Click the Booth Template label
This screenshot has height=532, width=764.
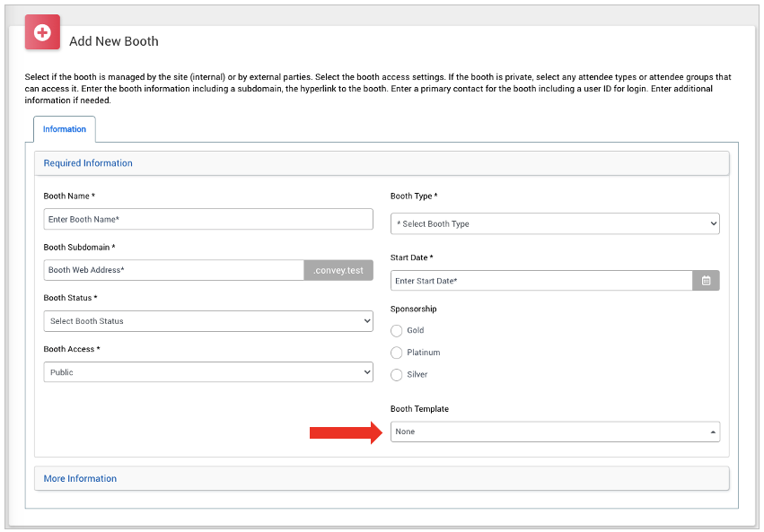click(419, 409)
